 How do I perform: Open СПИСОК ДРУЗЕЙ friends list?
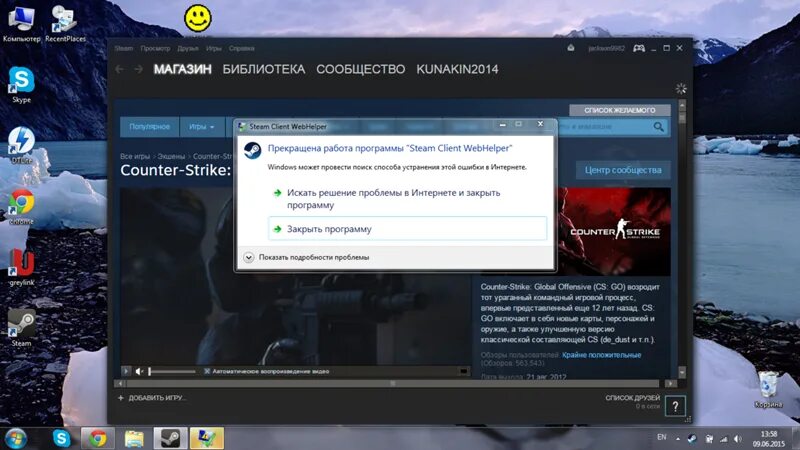point(633,398)
